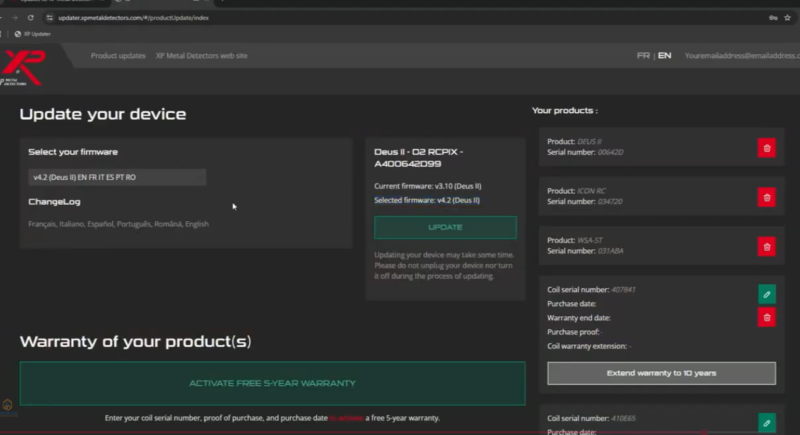Open the password key icon in address bar
800x435 pixels.
pos(773,18)
